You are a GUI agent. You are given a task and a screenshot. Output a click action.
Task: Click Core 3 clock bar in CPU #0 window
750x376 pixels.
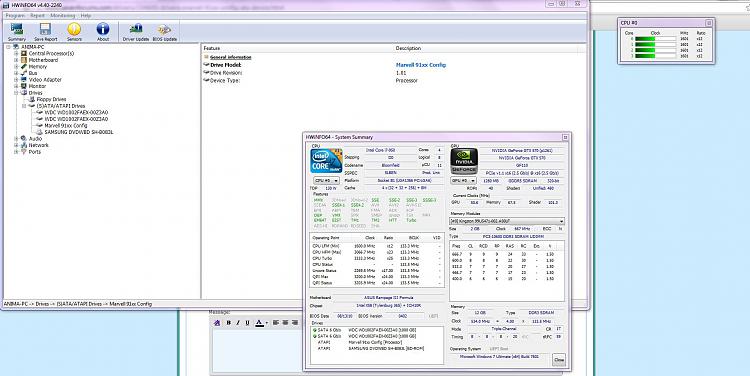(655, 56)
